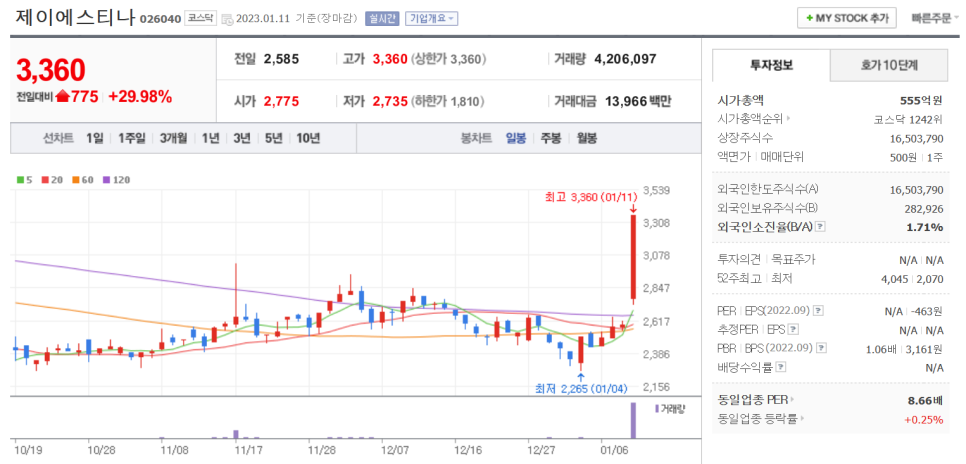Open help icon next to PBR BPS(2022.09)
The image size is (966, 464).
click(x=821, y=348)
